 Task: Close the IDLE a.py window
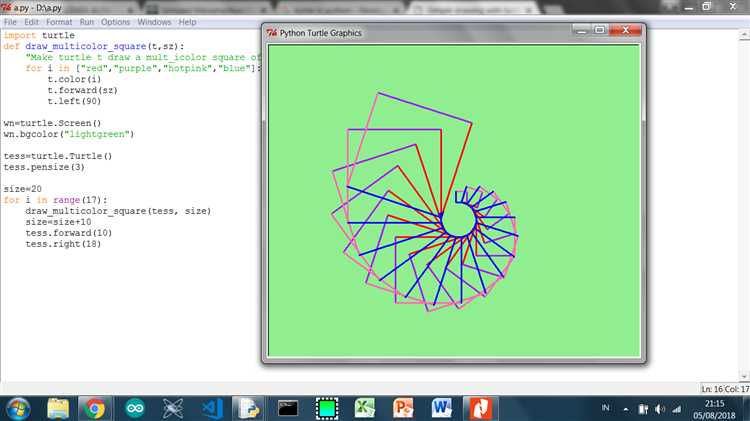(x=733, y=7)
